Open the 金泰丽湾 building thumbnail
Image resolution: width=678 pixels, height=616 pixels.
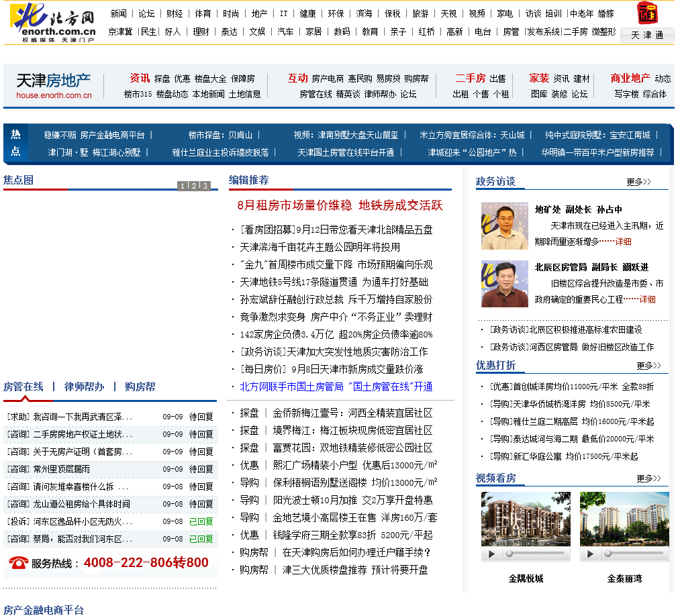click(624, 519)
